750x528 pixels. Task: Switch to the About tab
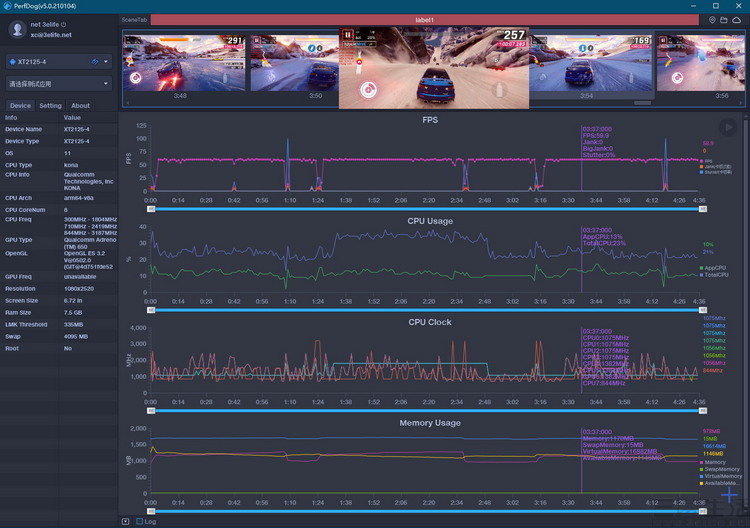pyautogui.click(x=80, y=105)
